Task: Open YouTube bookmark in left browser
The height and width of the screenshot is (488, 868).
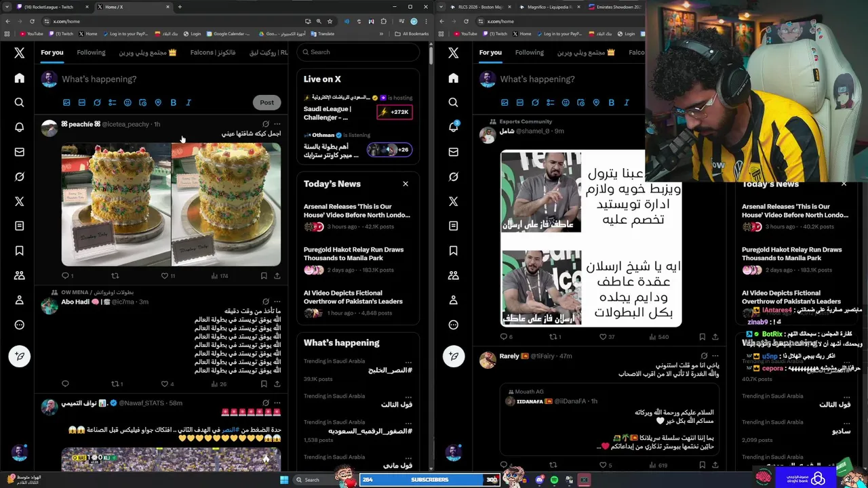Action: [x=31, y=33]
